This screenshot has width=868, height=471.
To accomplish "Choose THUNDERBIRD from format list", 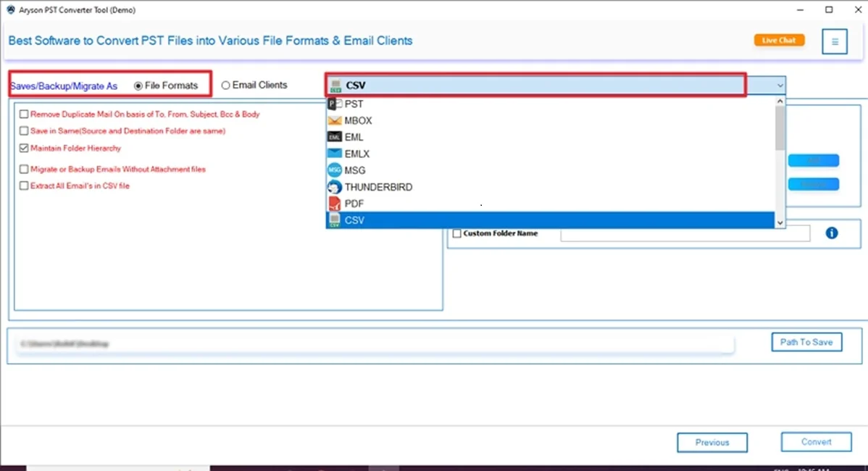I will coord(550,187).
